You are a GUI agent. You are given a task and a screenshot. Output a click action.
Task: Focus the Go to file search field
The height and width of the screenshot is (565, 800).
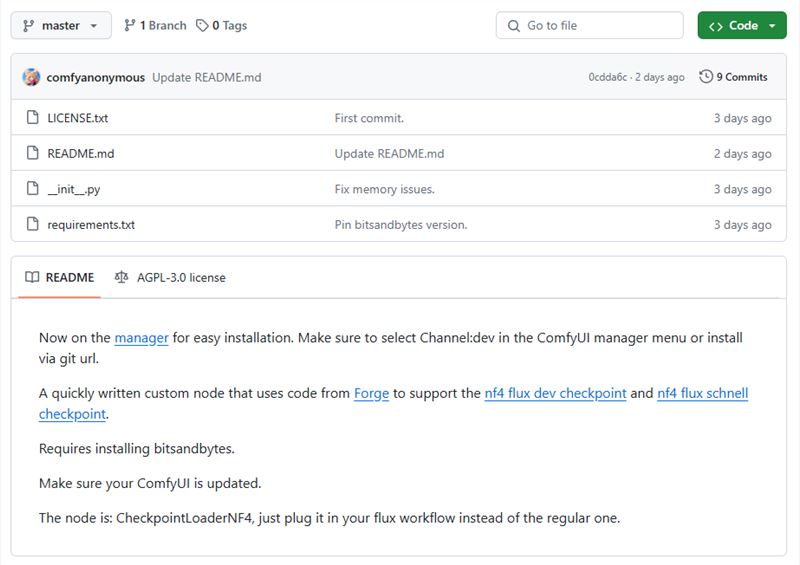(x=589, y=26)
